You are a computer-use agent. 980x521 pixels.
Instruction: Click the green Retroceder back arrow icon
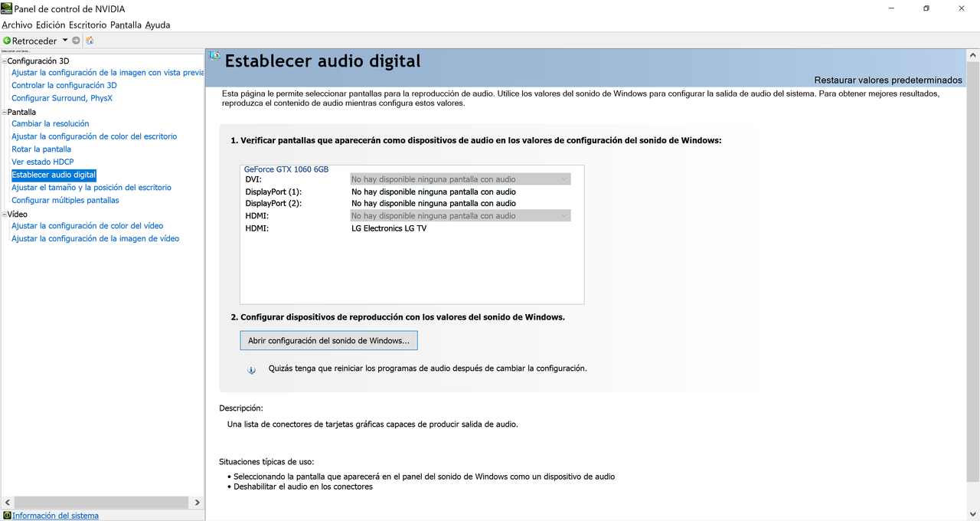pos(7,41)
